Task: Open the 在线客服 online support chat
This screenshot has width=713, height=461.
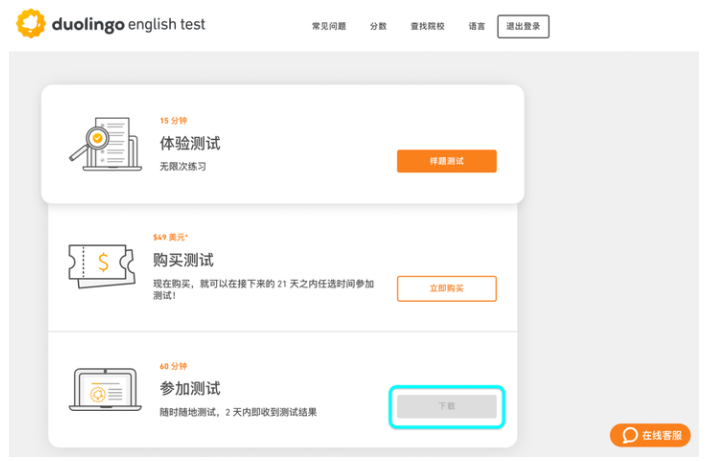Action: [x=650, y=435]
